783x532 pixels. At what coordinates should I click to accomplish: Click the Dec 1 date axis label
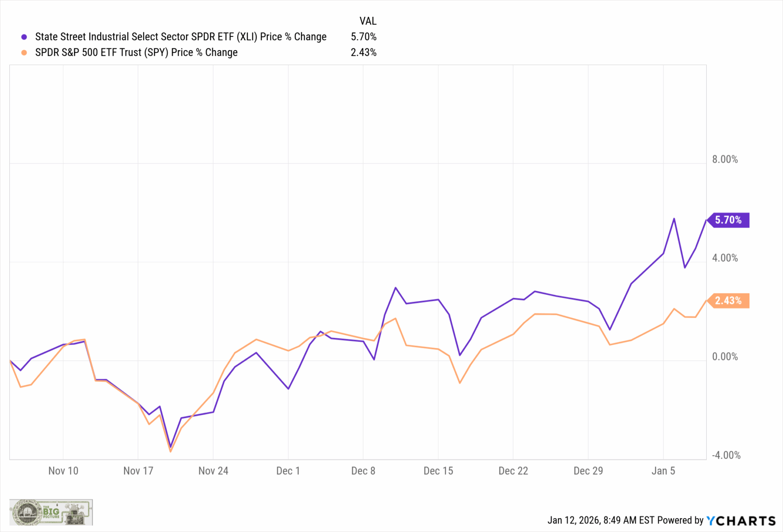point(288,471)
